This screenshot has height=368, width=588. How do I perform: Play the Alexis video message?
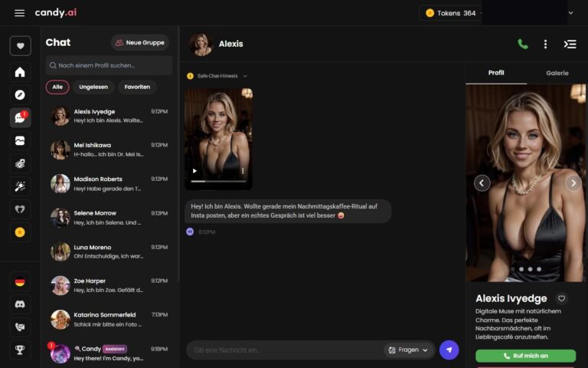pyautogui.click(x=194, y=171)
